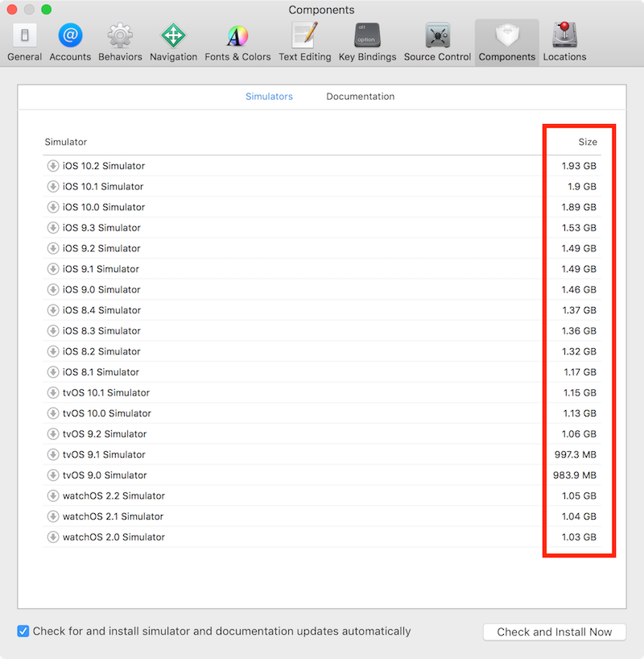Select the Components toolbar icon
The width and height of the screenshot is (644, 659).
[507, 42]
